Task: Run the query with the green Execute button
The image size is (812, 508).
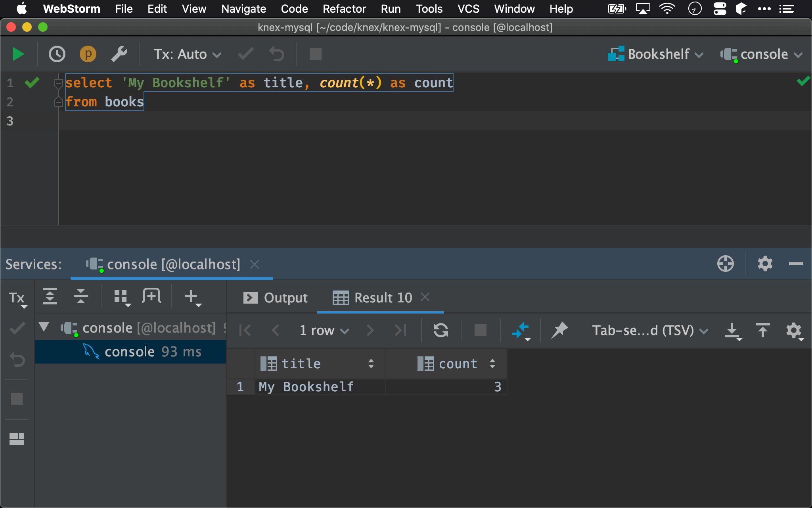Action: click(18, 54)
